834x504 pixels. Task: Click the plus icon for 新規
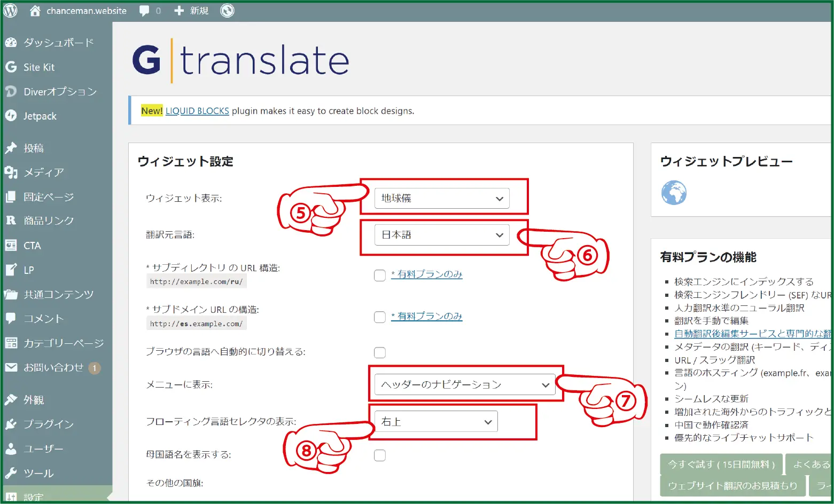point(179,11)
